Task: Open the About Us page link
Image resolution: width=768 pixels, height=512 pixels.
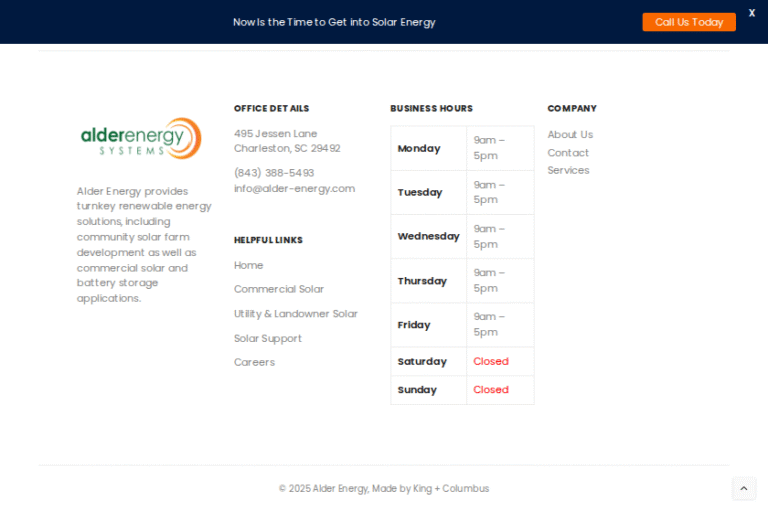Action: coord(570,134)
